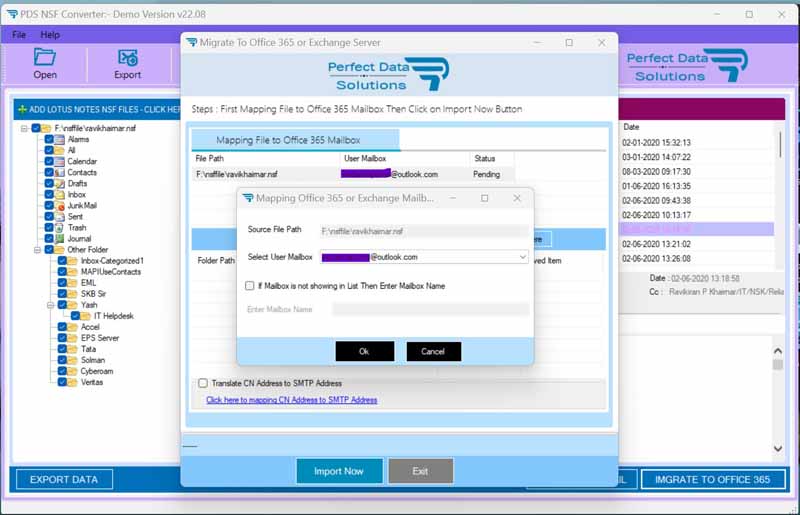Select the All folder in tree

pos(71,150)
